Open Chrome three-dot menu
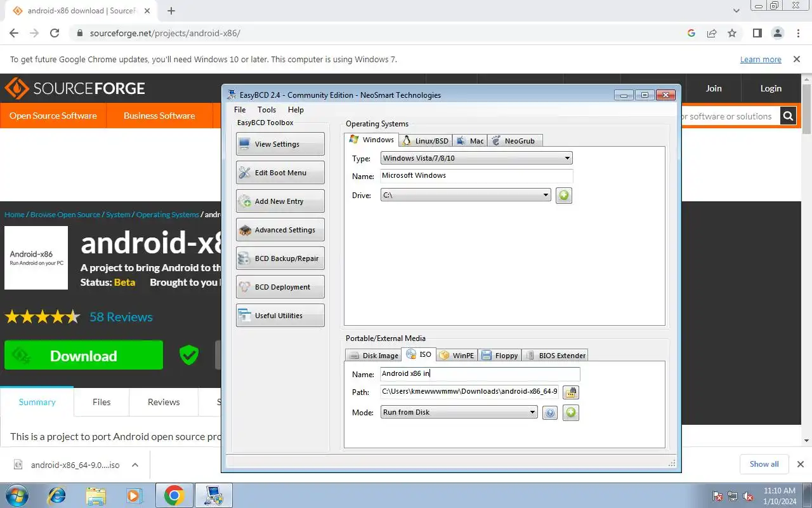 (797, 33)
